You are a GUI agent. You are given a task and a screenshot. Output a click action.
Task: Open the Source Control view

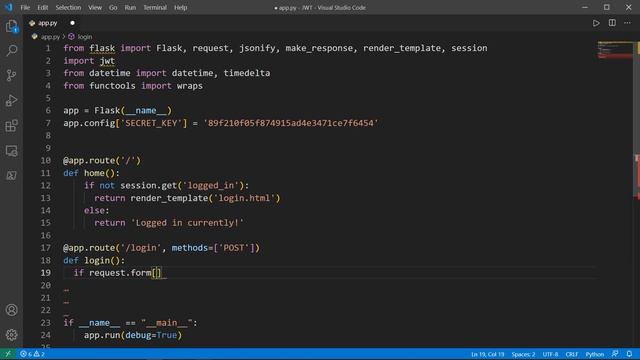click(11, 76)
